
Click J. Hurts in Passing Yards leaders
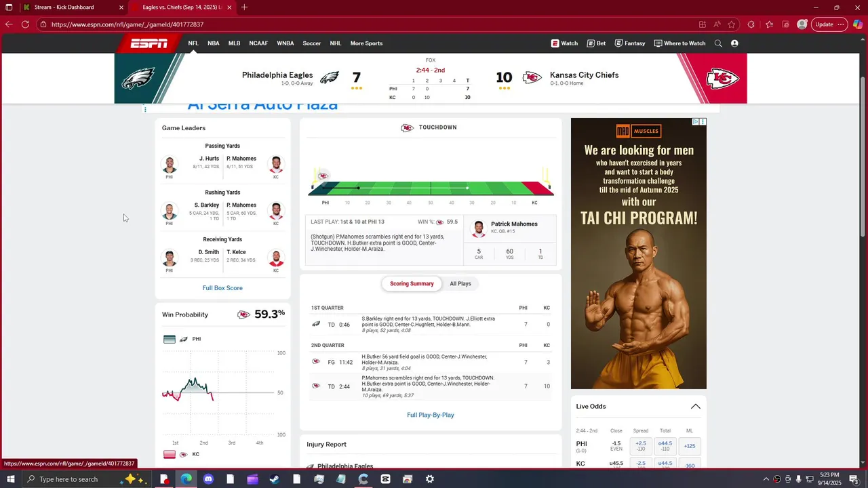point(209,159)
